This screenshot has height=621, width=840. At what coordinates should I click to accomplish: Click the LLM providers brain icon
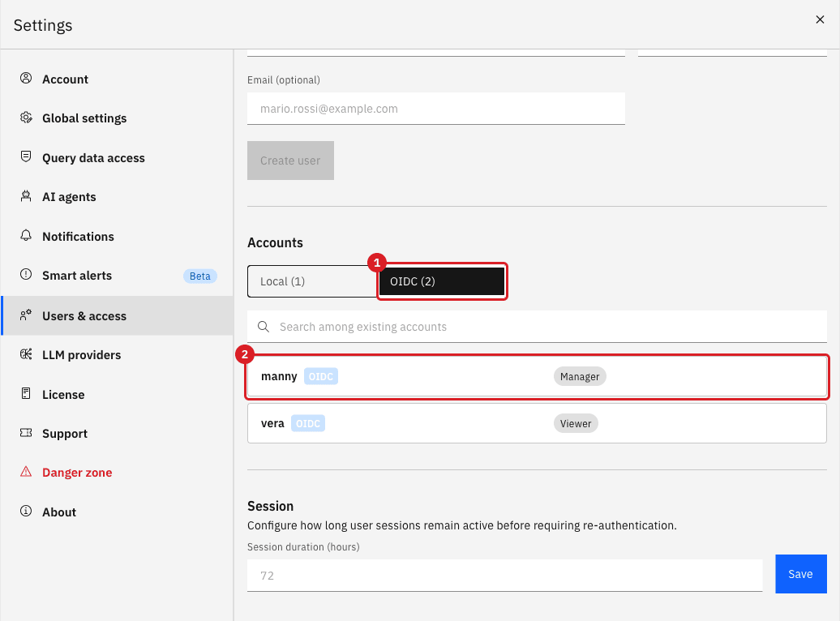(26, 354)
